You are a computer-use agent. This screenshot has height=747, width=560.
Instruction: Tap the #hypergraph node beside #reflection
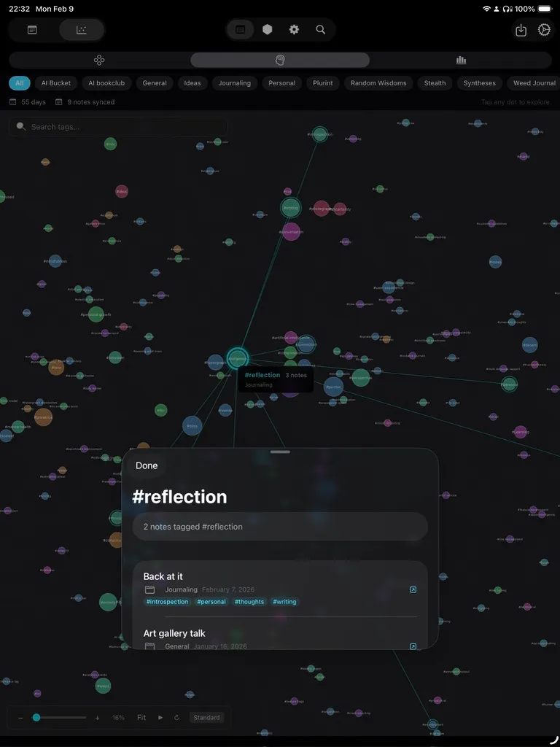click(x=215, y=363)
